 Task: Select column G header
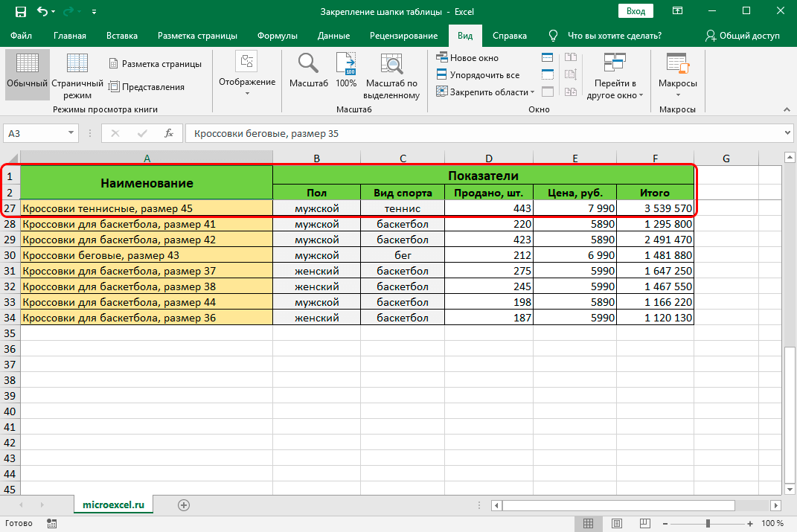[x=726, y=158]
